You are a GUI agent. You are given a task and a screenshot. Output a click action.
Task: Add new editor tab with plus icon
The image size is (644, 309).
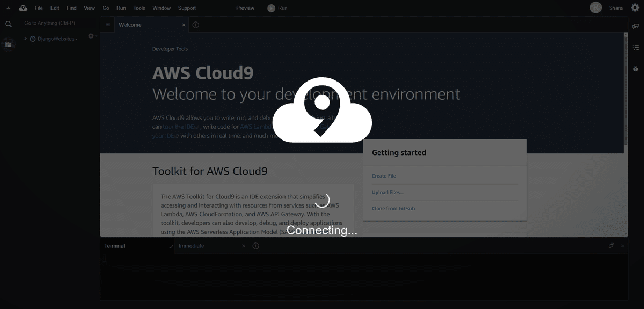pos(195,25)
